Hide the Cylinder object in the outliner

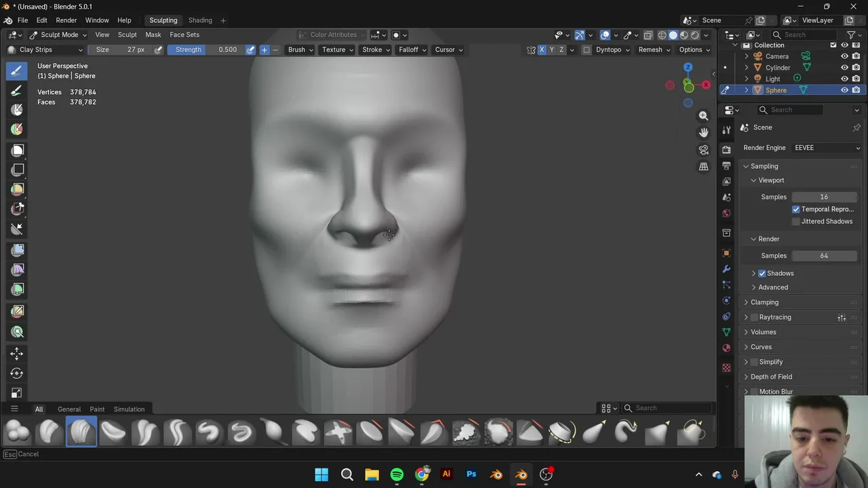click(x=844, y=68)
